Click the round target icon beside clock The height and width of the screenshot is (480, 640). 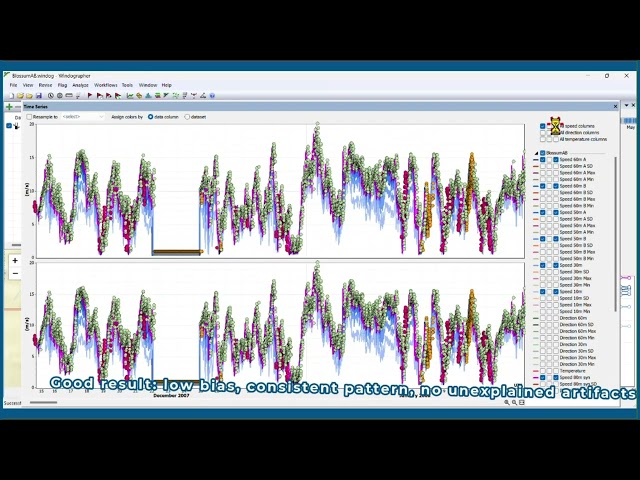[x=60, y=96]
